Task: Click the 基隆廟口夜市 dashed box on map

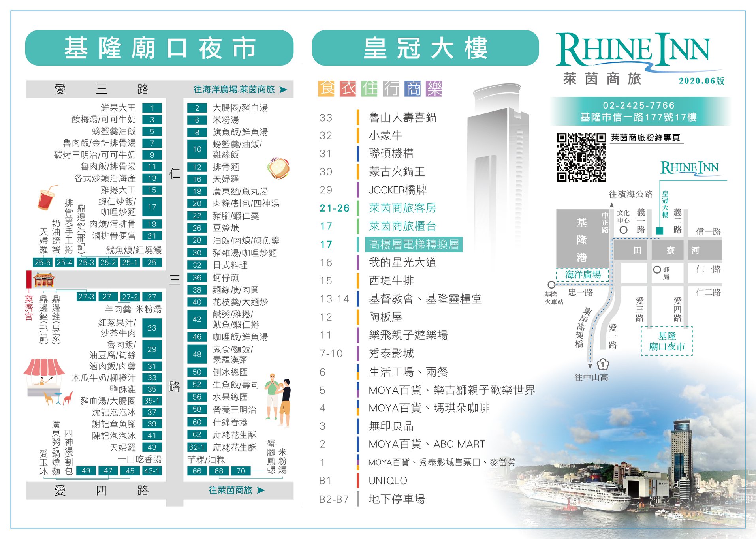Action: [x=667, y=341]
